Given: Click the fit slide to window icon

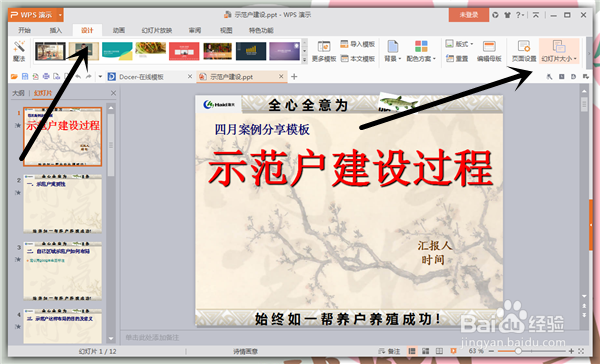Looking at the screenshot, I should tap(581, 351).
